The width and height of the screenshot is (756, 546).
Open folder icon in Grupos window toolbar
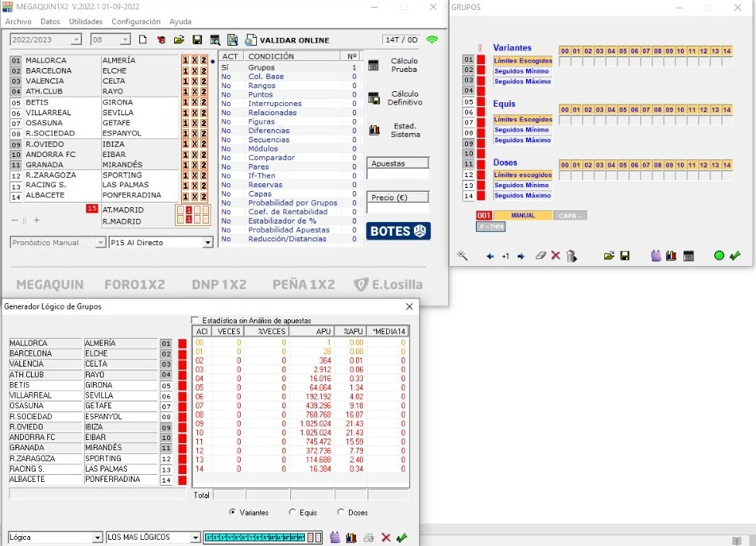point(609,256)
